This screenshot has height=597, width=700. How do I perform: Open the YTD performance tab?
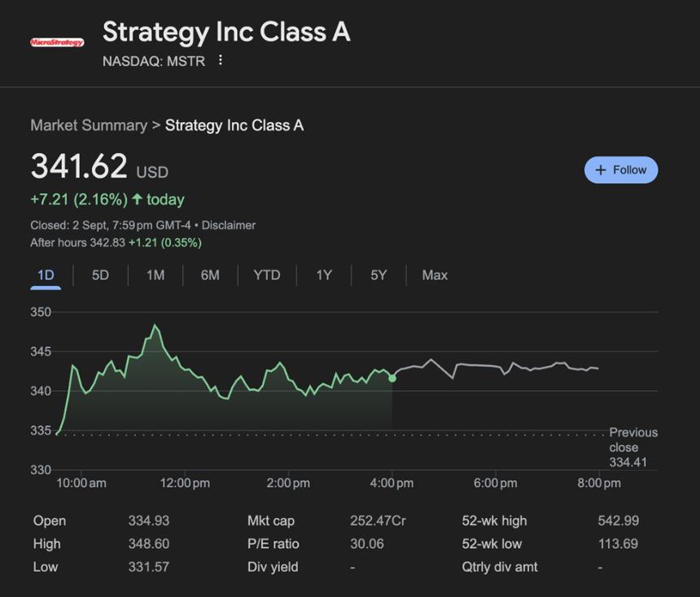tap(266, 275)
